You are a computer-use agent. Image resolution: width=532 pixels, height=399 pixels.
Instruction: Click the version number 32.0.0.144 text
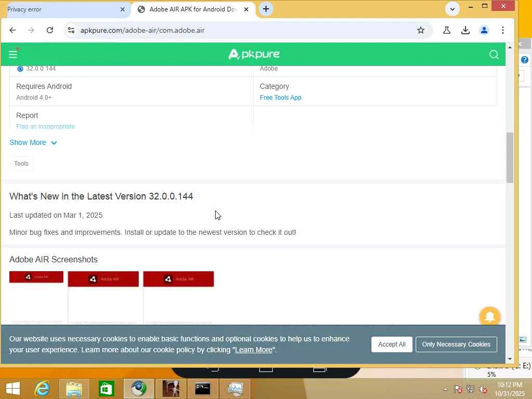pyautogui.click(x=41, y=69)
